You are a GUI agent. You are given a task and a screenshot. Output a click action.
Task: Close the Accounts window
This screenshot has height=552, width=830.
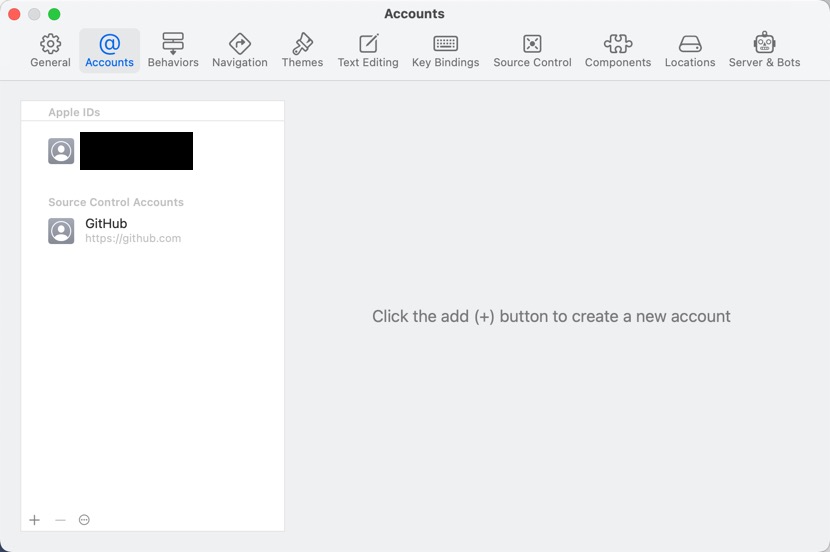point(14,14)
